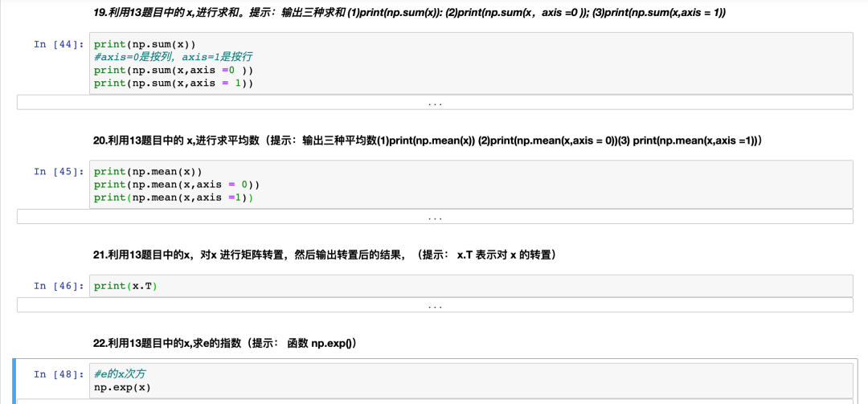
Task: Select the In [46] prompt label
Action: (x=59, y=286)
